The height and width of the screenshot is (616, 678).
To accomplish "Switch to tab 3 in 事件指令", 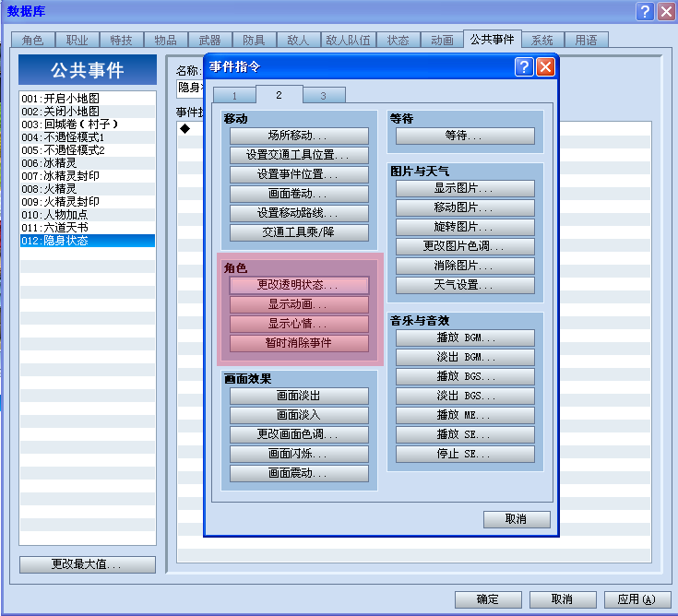I will click(x=324, y=96).
